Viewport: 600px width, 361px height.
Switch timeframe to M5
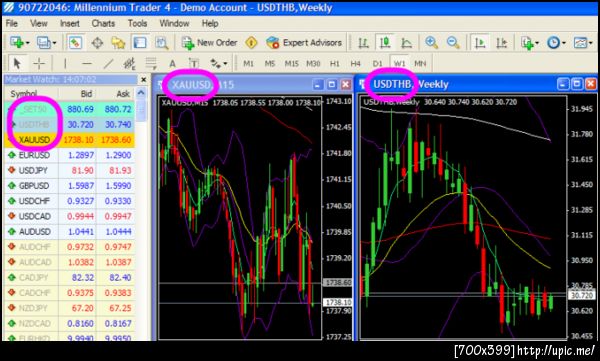click(270, 64)
